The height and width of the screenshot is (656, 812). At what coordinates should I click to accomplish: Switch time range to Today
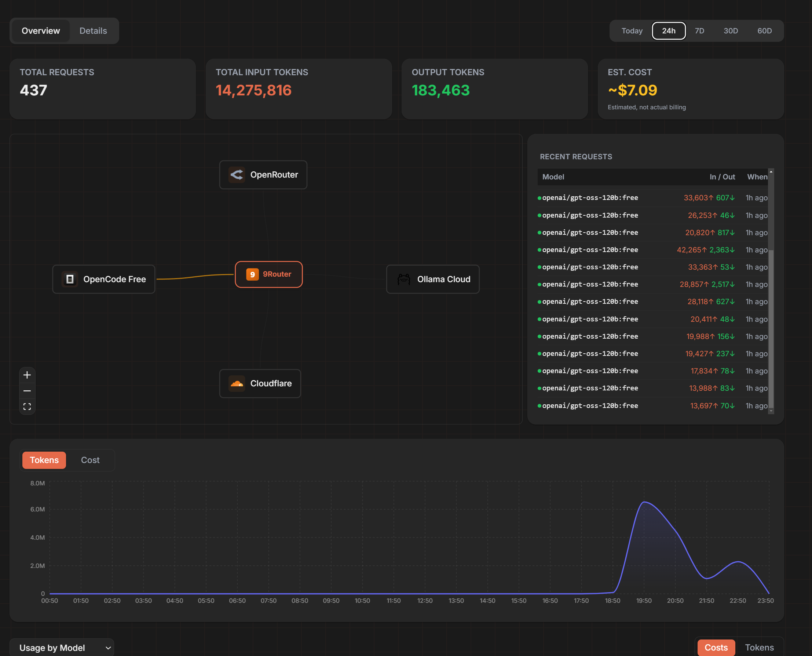tap(632, 31)
